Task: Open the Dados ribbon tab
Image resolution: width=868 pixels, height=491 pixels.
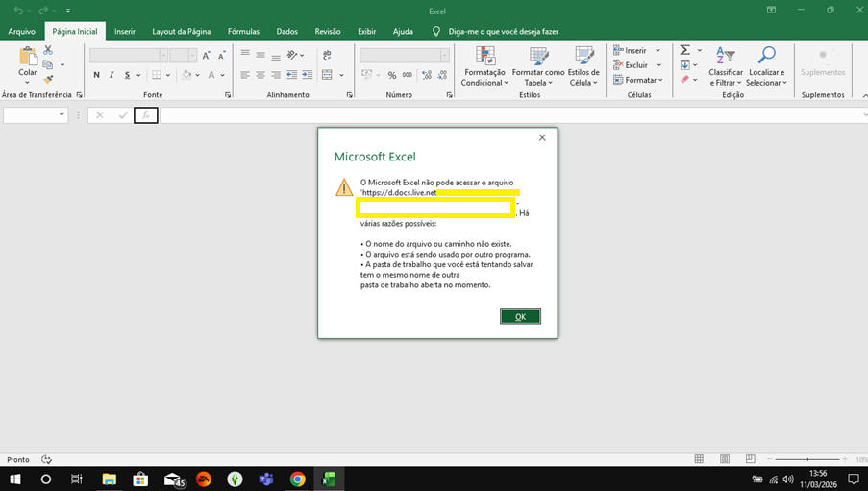Action: pos(286,32)
